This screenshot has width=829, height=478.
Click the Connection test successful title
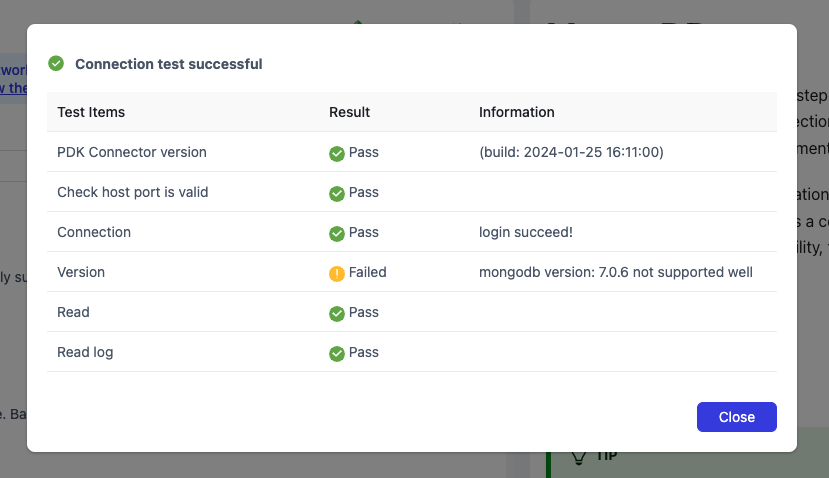168,64
